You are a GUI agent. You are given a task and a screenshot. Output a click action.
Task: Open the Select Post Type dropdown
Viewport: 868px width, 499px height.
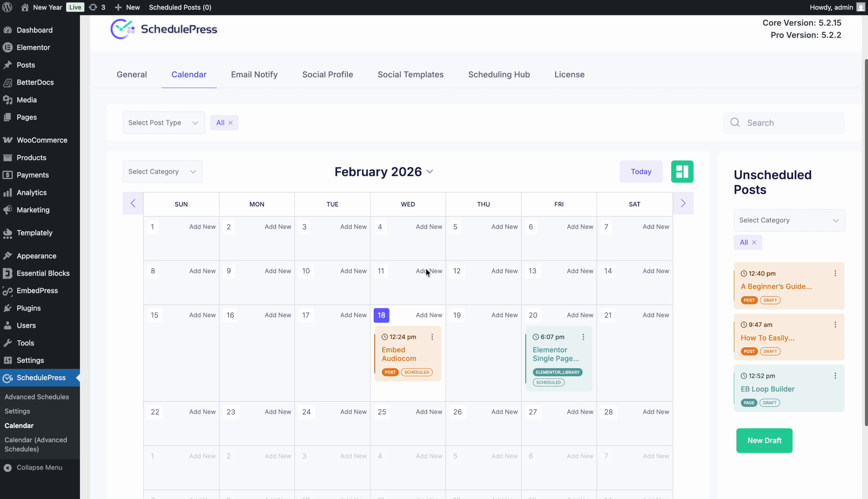coord(163,122)
